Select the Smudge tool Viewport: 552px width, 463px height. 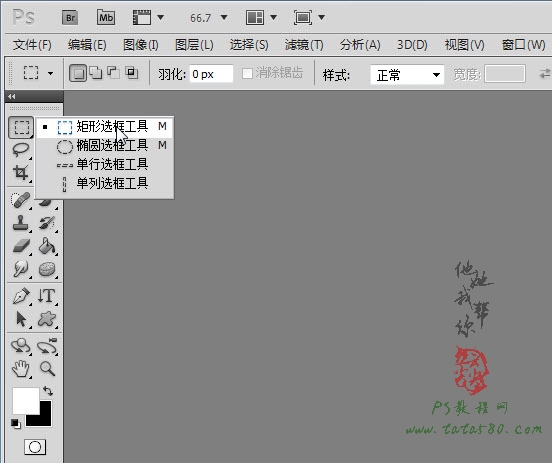point(20,269)
